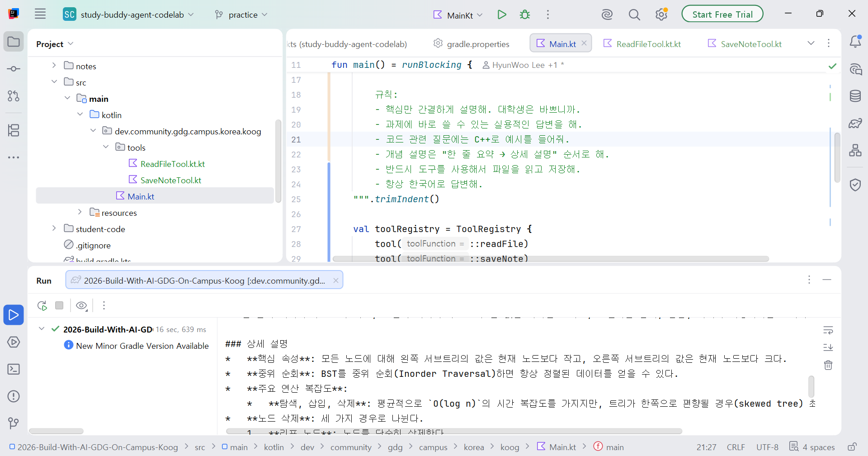Open the Problems tool window
Image resolution: width=868 pixels, height=456 pixels.
14,396
